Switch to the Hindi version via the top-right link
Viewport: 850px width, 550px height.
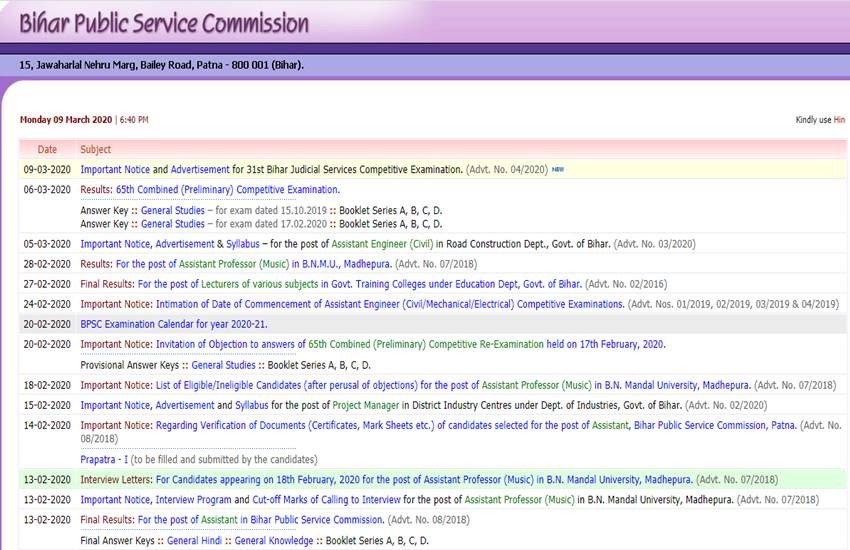839,120
